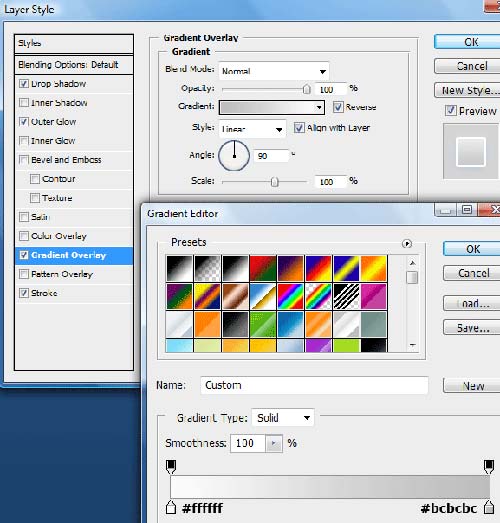Disable Align with Layer checkbox
Viewport: 500px width, 523px height.
[x=299, y=128]
